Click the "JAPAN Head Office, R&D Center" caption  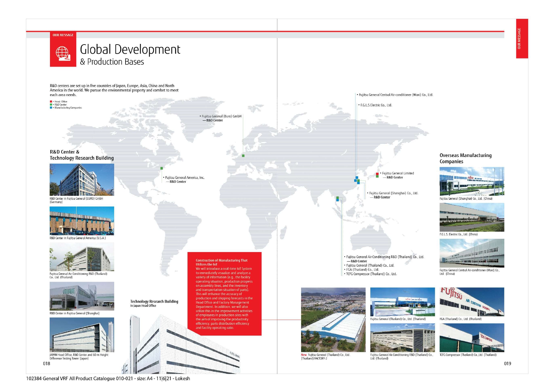pos(79,357)
